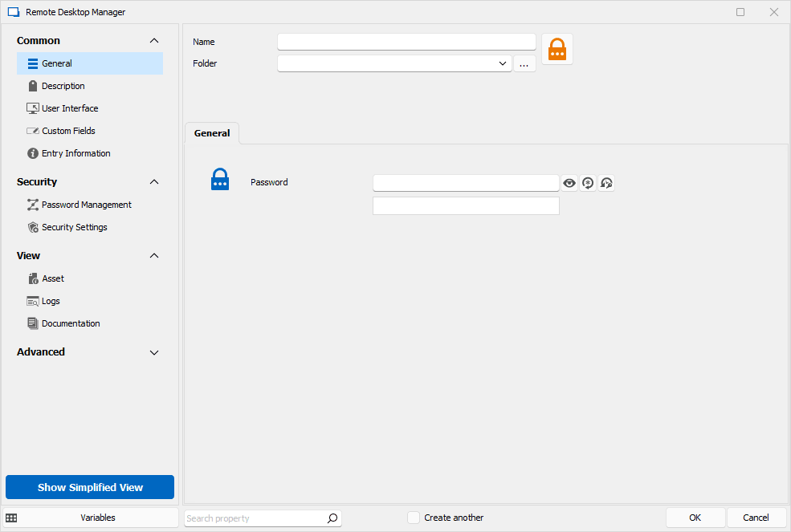The height and width of the screenshot is (532, 791).
Task: Click the Remote Desktop Manager title icon
Action: pyautogui.click(x=13, y=12)
